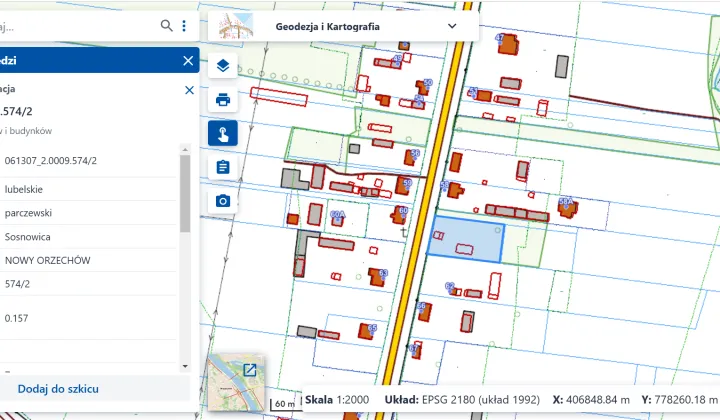Click the overview minimap thumbnail
The image size is (720, 420).
(x=235, y=383)
